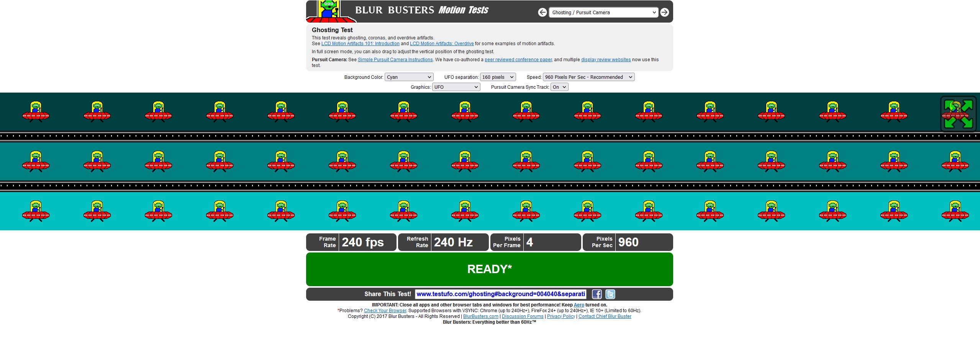Click the green fullscreen arrows icon
The width and height of the screenshot is (980, 347).
[958, 114]
